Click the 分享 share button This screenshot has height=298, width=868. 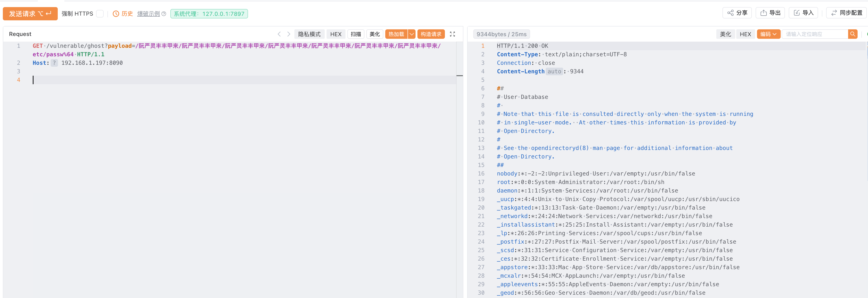737,13
